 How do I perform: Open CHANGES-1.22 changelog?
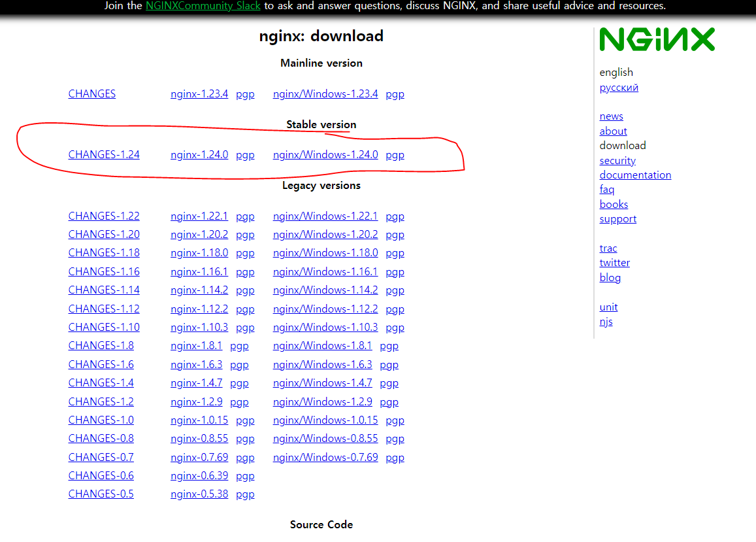click(104, 216)
